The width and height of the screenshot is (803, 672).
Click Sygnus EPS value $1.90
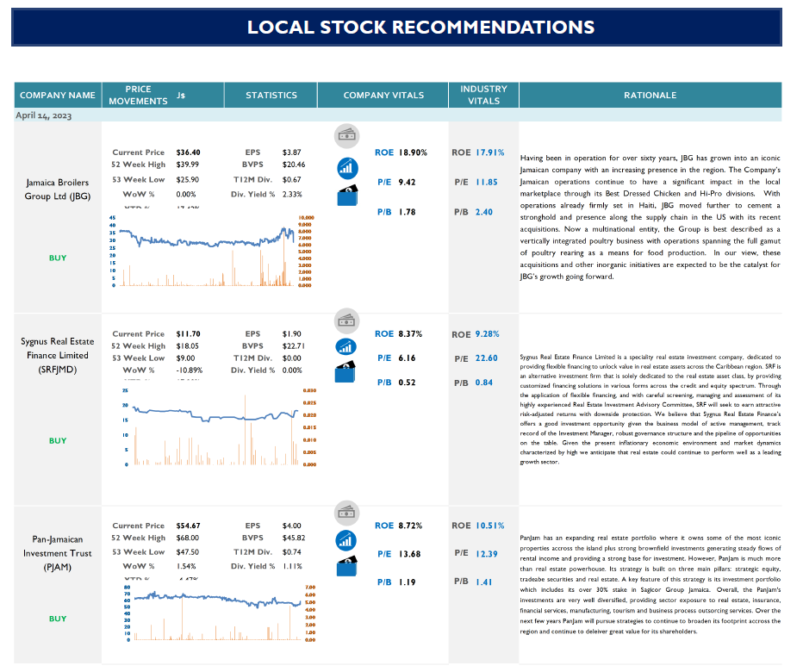291,334
